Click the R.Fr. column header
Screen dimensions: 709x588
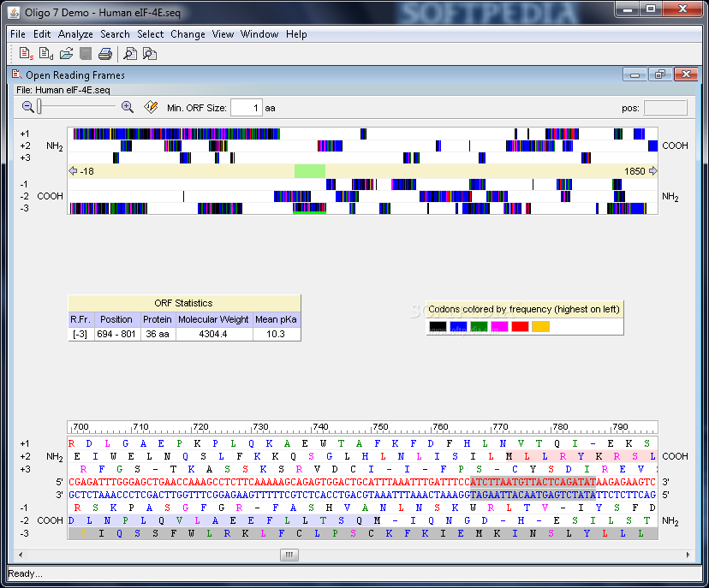tap(80, 319)
